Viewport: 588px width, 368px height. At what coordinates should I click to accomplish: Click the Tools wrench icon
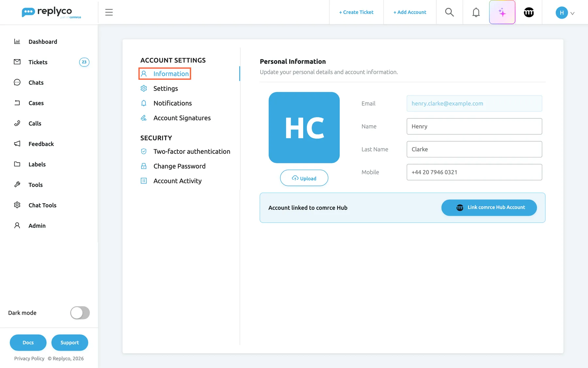(17, 184)
